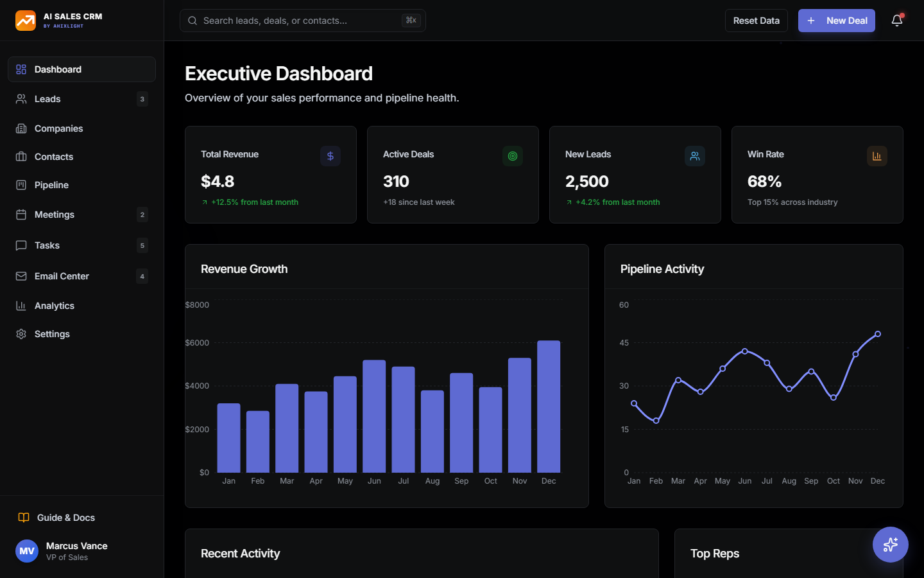Click the Tasks badge showing 5
This screenshot has width=924, height=578.
142,245
